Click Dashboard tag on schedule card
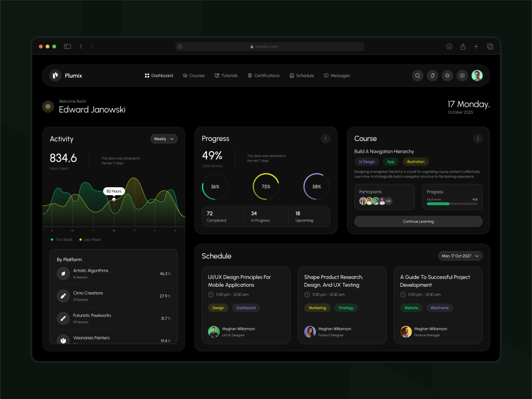The image size is (532, 399). tap(246, 307)
